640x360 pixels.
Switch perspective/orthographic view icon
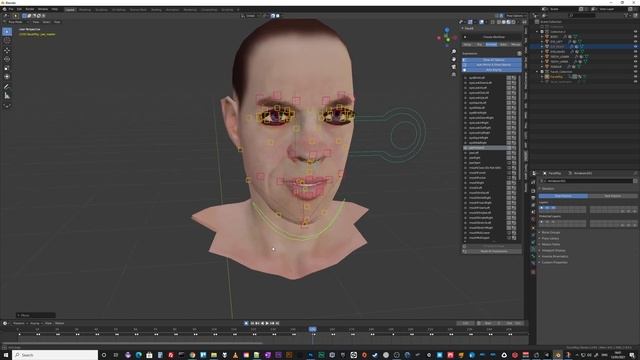click(x=453, y=75)
